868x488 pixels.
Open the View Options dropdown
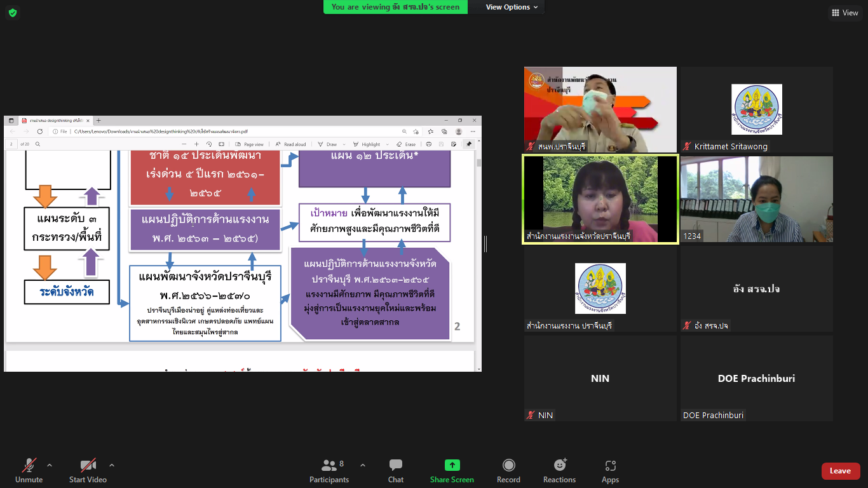click(x=512, y=7)
